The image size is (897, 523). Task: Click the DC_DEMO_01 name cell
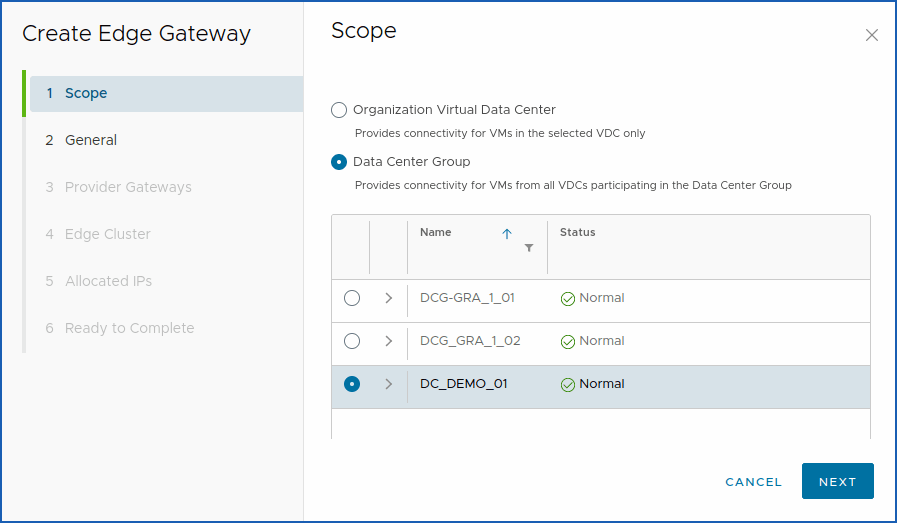pos(464,384)
